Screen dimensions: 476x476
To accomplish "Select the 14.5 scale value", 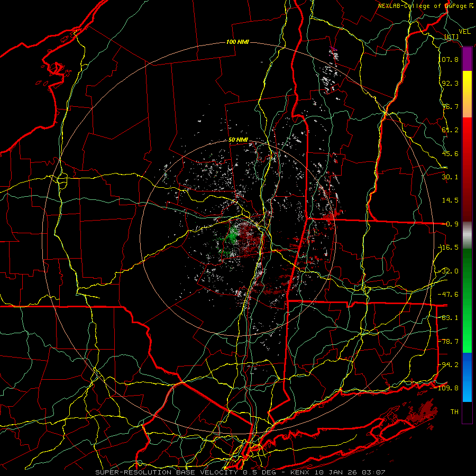I will pos(450,200).
